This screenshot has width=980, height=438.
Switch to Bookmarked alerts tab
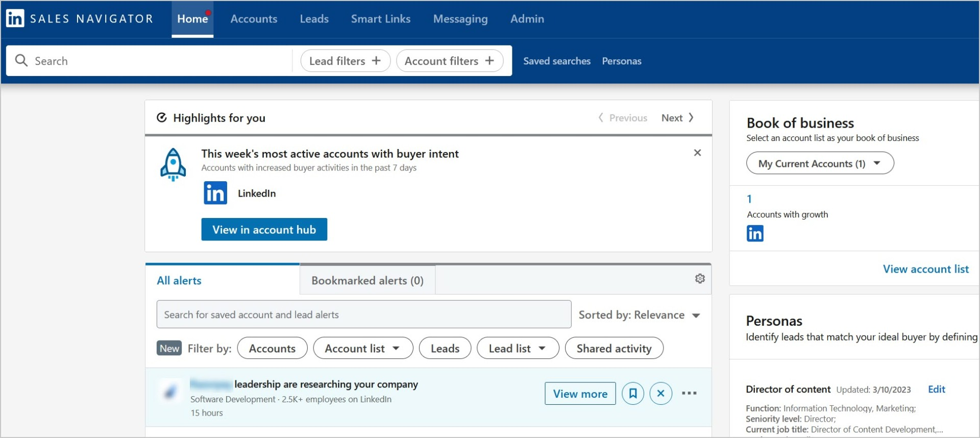(x=367, y=280)
